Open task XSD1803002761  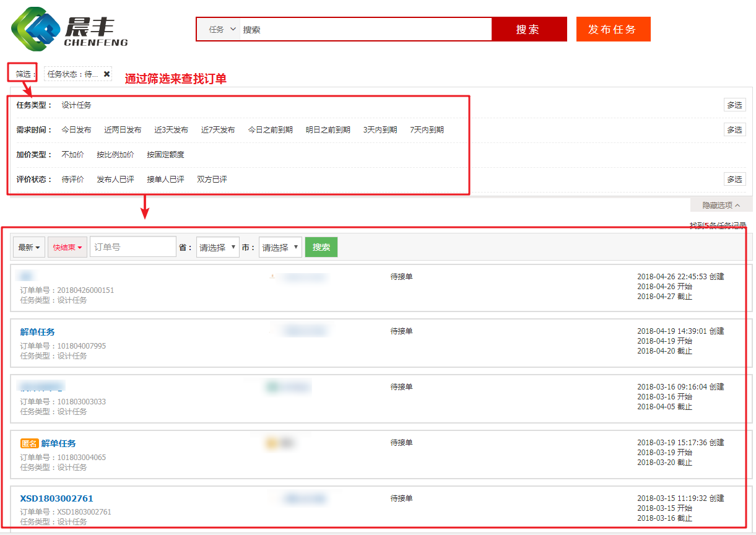click(56, 498)
